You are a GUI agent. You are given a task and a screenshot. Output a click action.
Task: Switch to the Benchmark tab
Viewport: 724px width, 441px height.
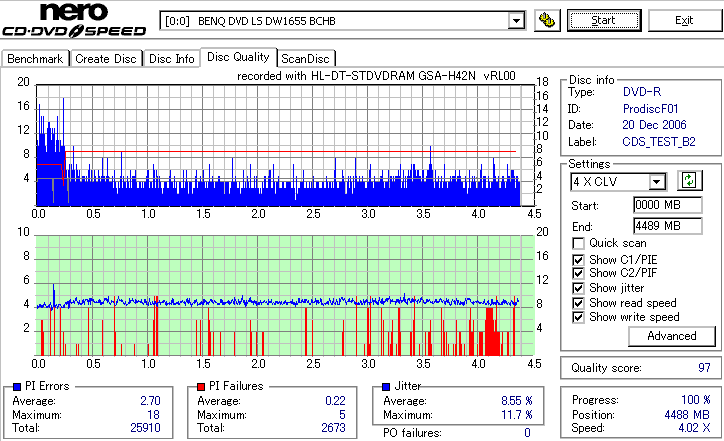tap(35, 59)
